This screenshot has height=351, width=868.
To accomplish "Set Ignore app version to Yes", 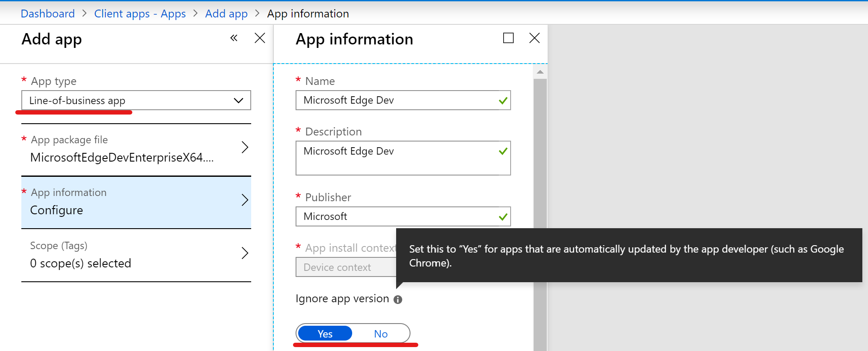I will pyautogui.click(x=325, y=334).
